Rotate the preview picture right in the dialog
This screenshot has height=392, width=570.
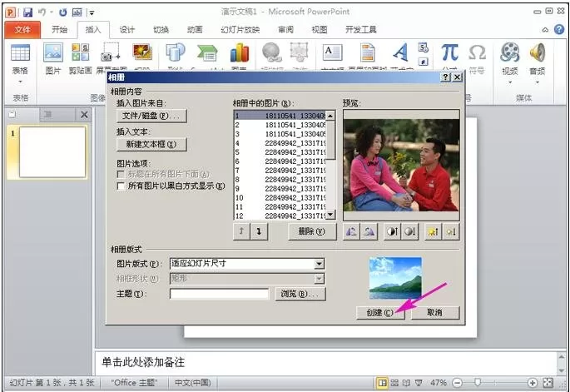369,231
